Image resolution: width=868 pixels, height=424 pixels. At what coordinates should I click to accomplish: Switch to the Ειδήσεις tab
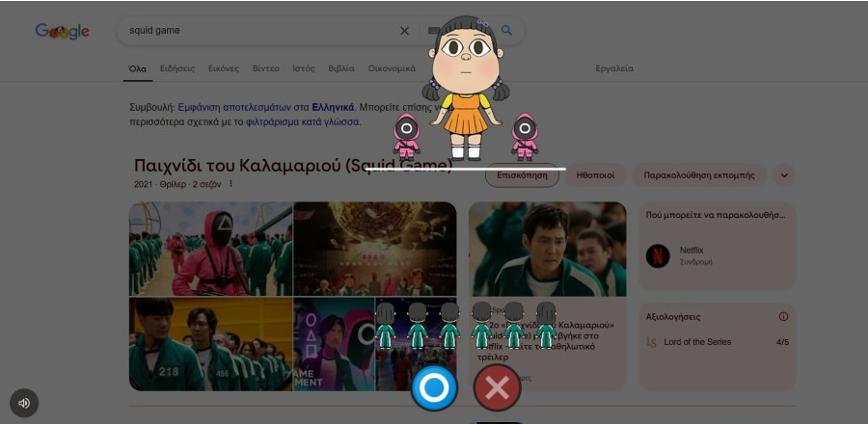coord(177,68)
